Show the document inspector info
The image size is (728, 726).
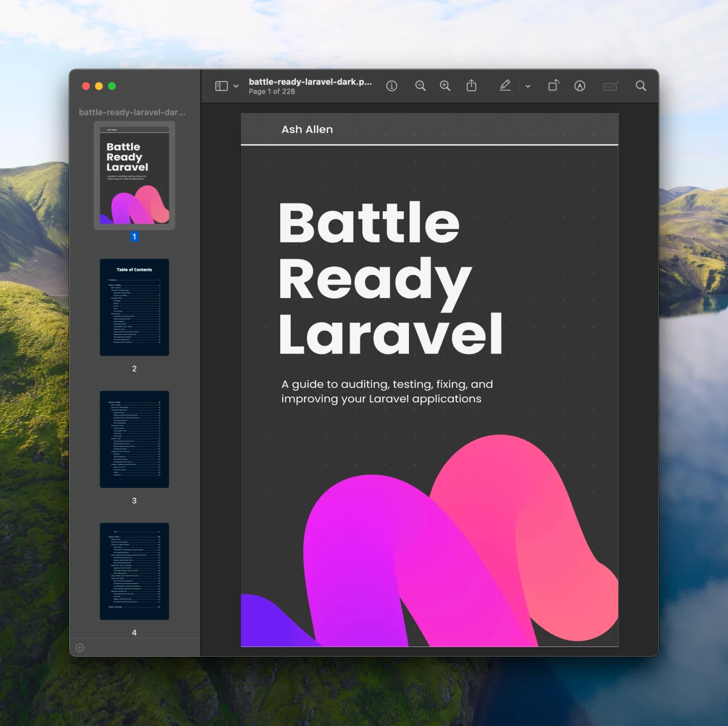(x=392, y=86)
